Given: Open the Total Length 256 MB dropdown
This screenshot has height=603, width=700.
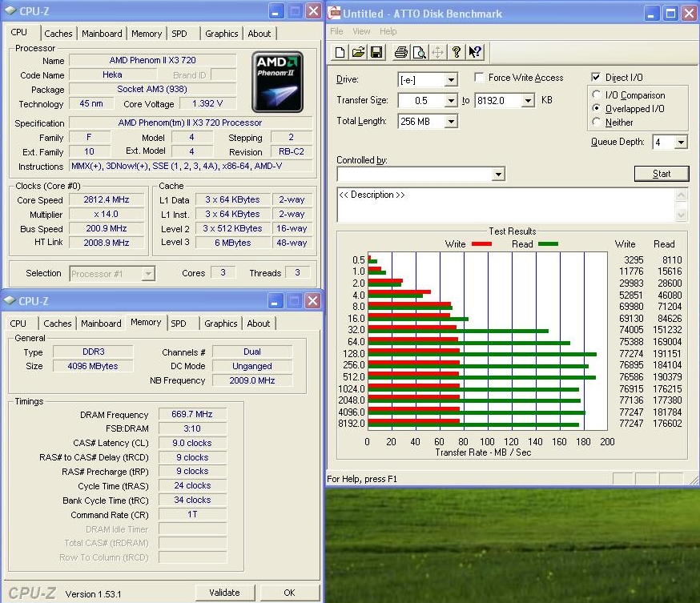Looking at the screenshot, I should (451, 122).
